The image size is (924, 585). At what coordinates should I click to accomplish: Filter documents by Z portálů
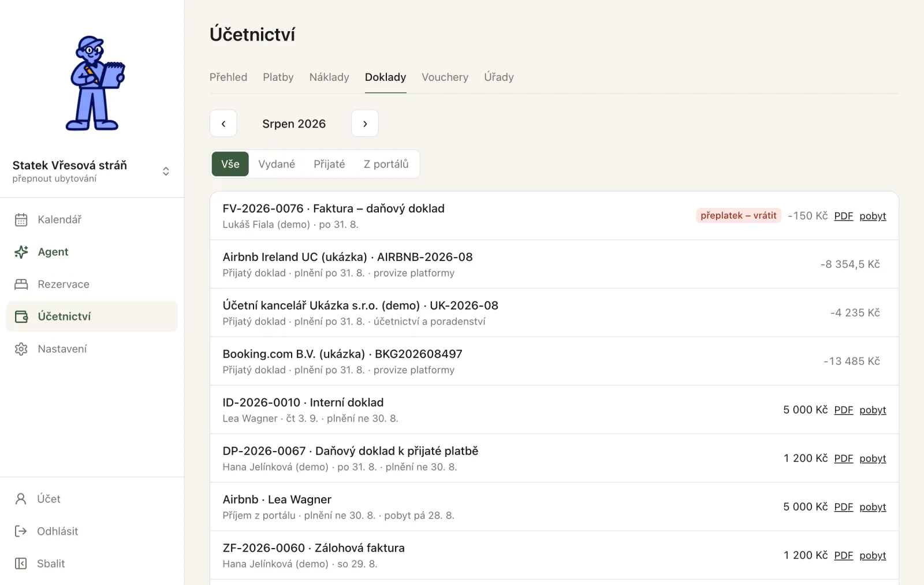(386, 164)
